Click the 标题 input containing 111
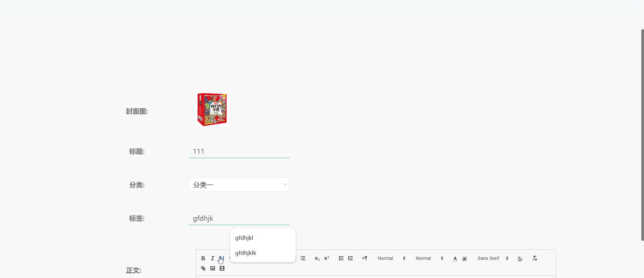This screenshot has width=644, height=278. pos(239,151)
